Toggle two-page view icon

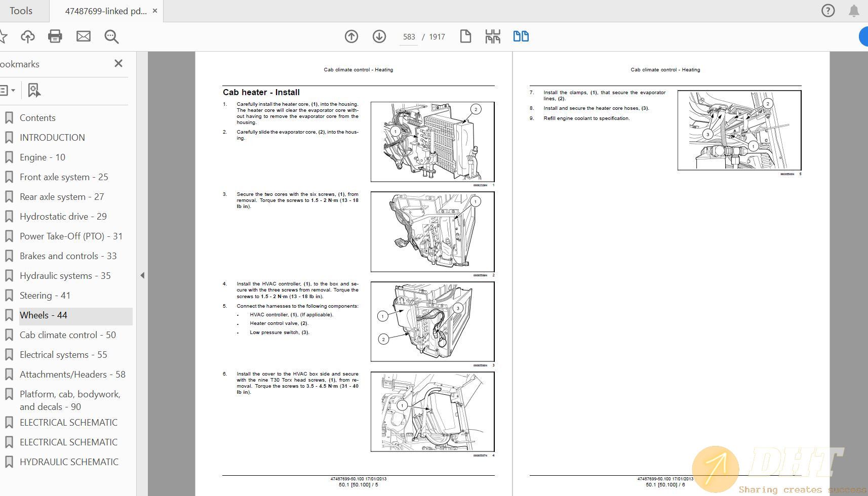click(x=521, y=36)
